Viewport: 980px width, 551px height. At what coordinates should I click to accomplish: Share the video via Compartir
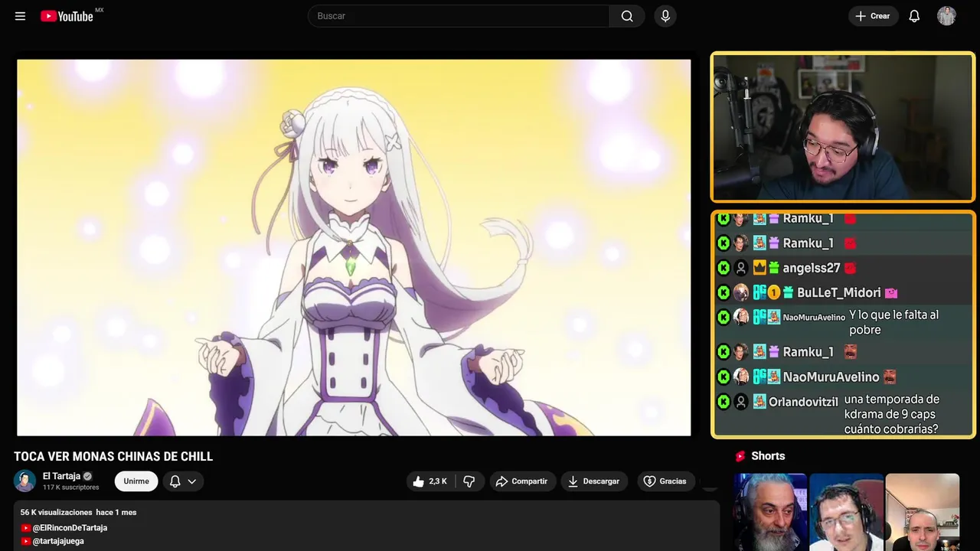pos(521,481)
